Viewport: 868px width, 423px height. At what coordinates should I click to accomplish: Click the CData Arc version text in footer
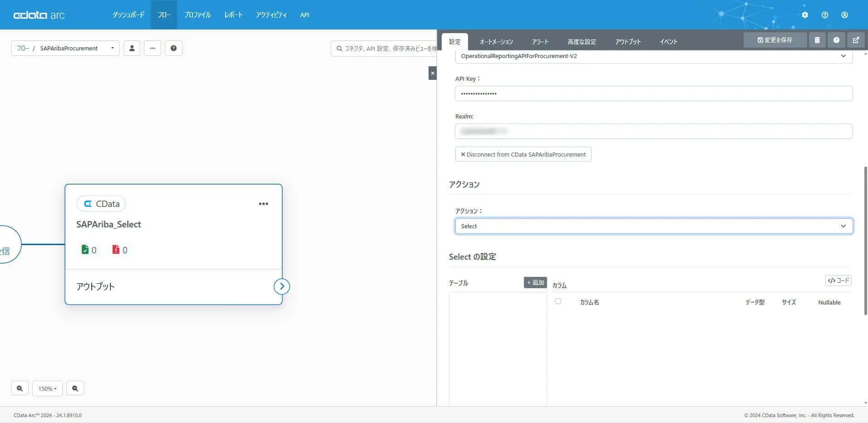pyautogui.click(x=48, y=415)
